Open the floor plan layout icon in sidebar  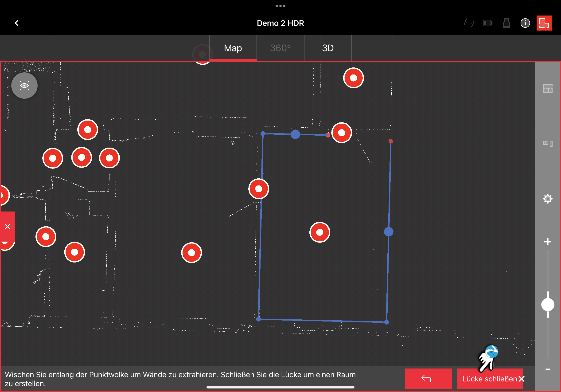(x=548, y=88)
